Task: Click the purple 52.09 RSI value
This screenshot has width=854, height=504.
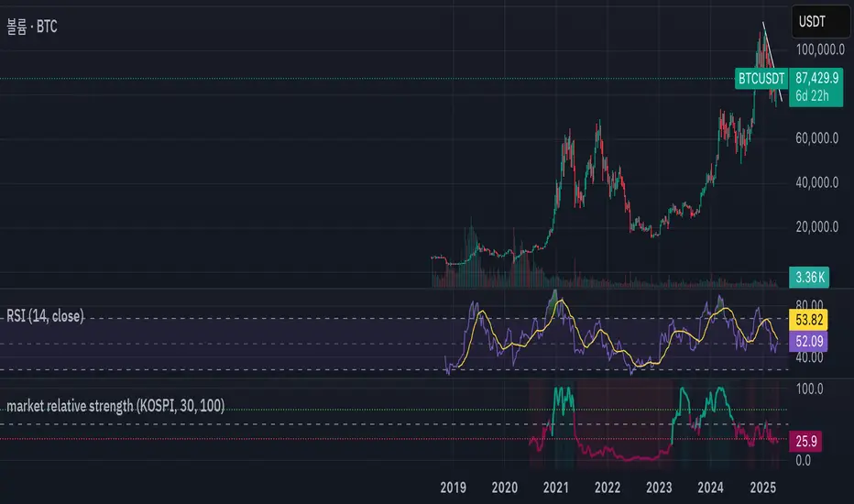Action: [x=808, y=341]
